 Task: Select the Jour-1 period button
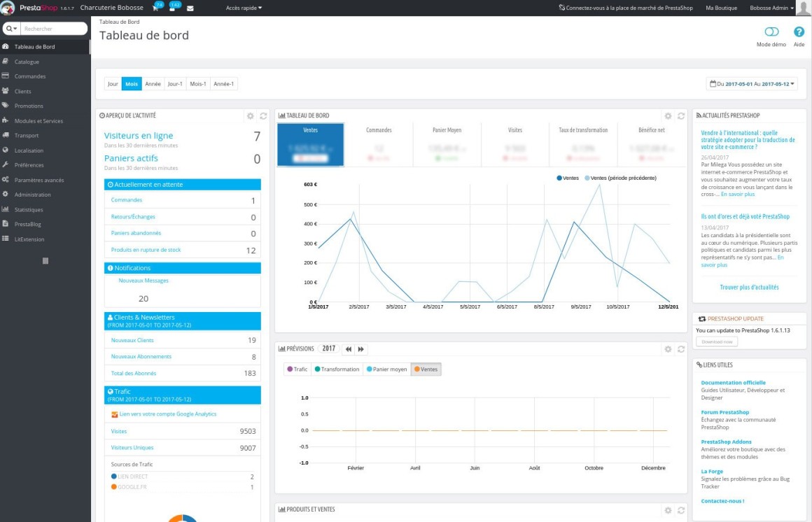pos(175,84)
